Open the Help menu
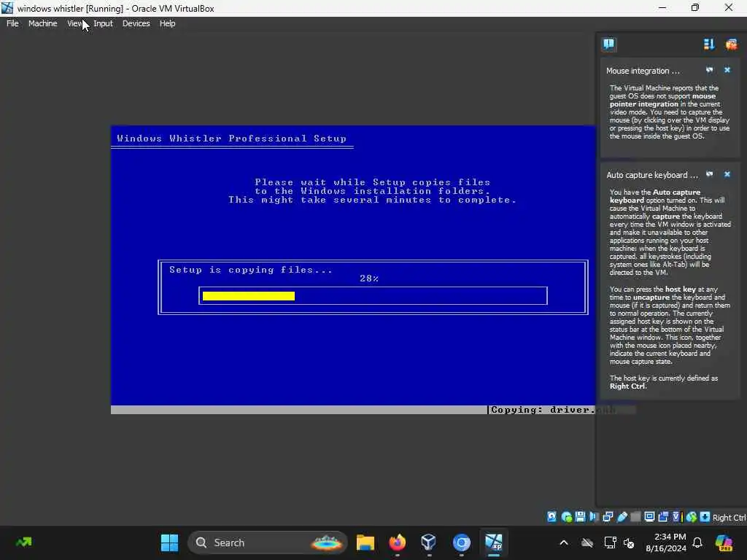This screenshot has height=560, width=747. click(x=167, y=23)
